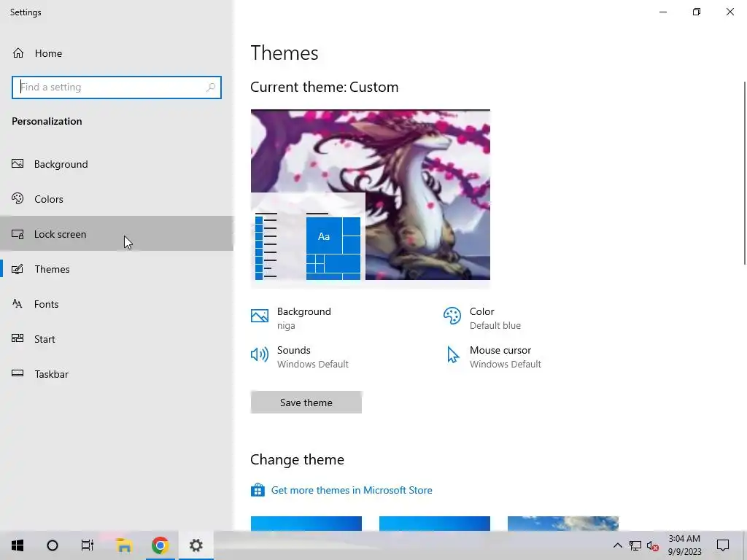Open Task View on the taskbar
This screenshot has height=560, width=747.
(88, 545)
